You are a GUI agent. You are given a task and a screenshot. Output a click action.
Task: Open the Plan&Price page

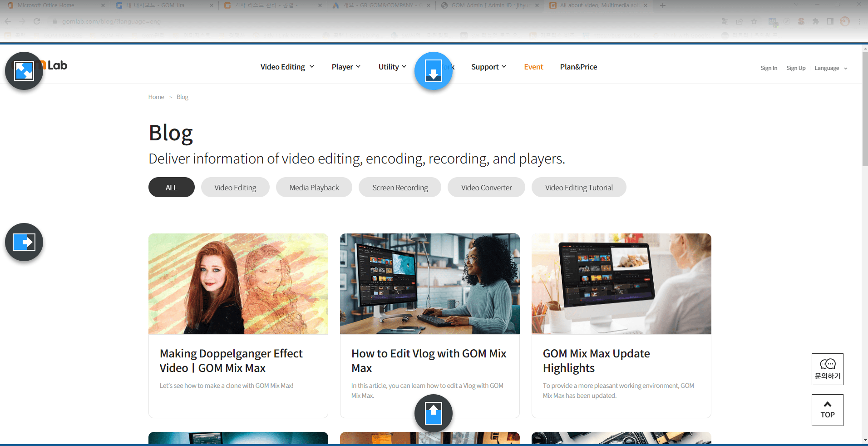coord(578,67)
